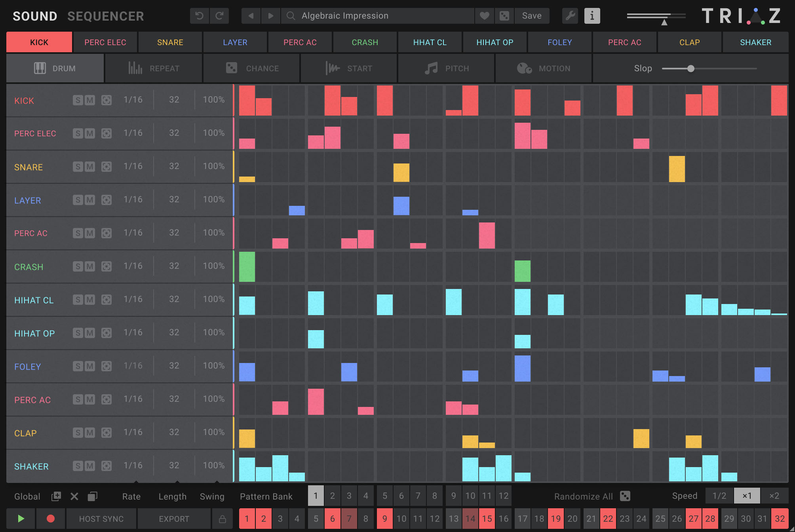The width and height of the screenshot is (795, 532).
Task: Open the settings wrench panel
Action: (570, 16)
